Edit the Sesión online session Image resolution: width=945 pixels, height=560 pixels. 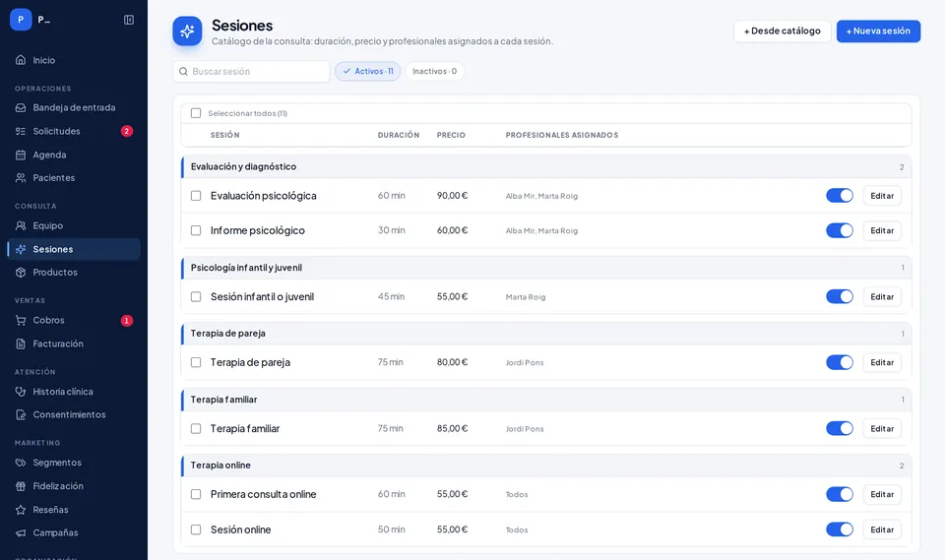pyautogui.click(x=882, y=529)
